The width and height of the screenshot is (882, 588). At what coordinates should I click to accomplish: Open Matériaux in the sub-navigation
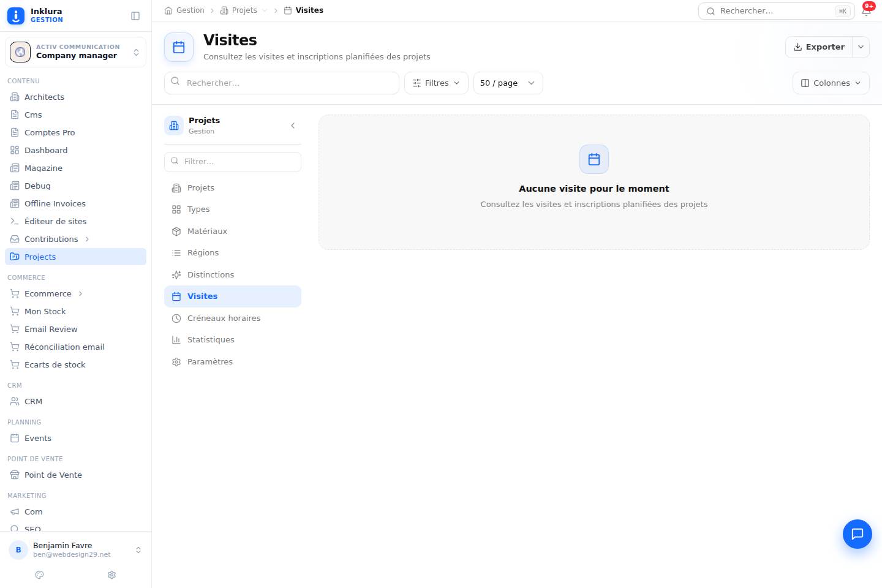[233, 232]
